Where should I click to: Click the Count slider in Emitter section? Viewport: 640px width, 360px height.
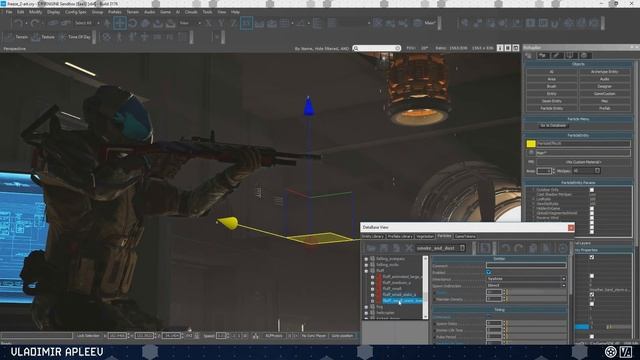(536, 293)
